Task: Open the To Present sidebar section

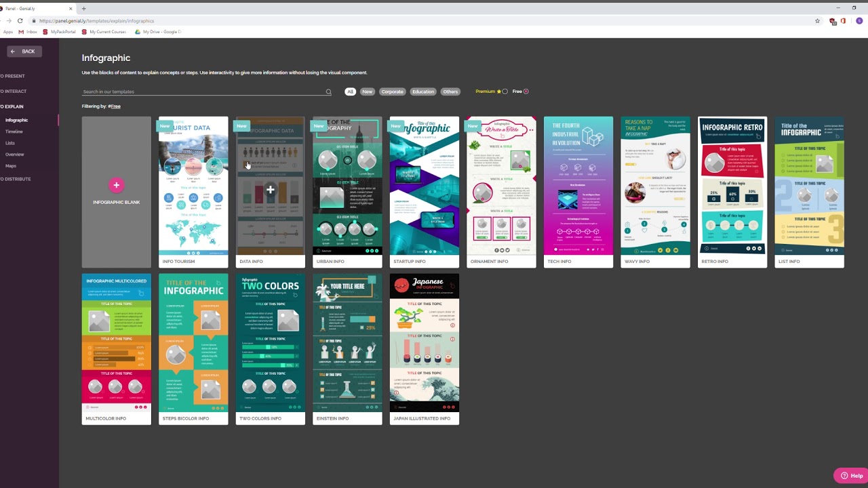Action: (12, 76)
